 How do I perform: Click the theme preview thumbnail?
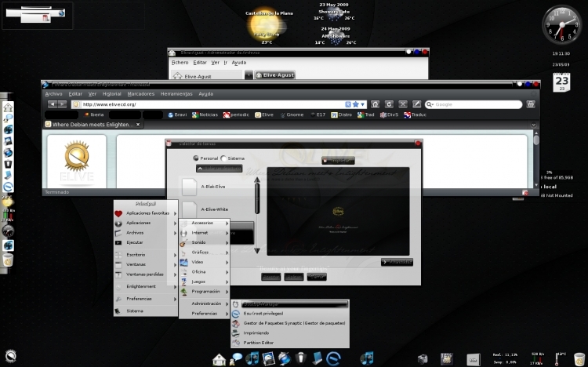tap(338, 211)
